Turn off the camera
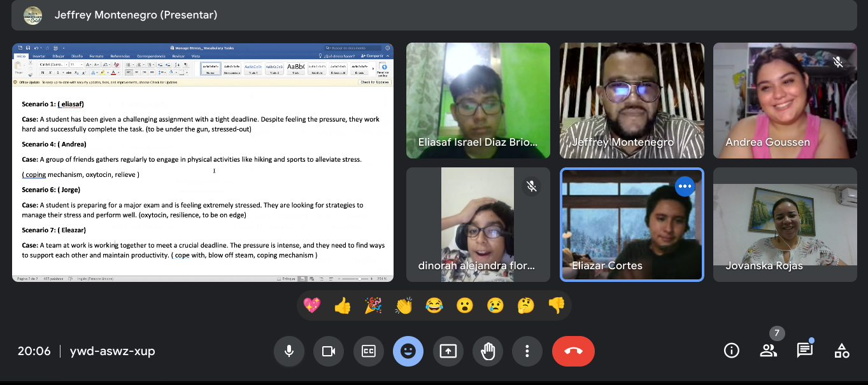 [329, 351]
